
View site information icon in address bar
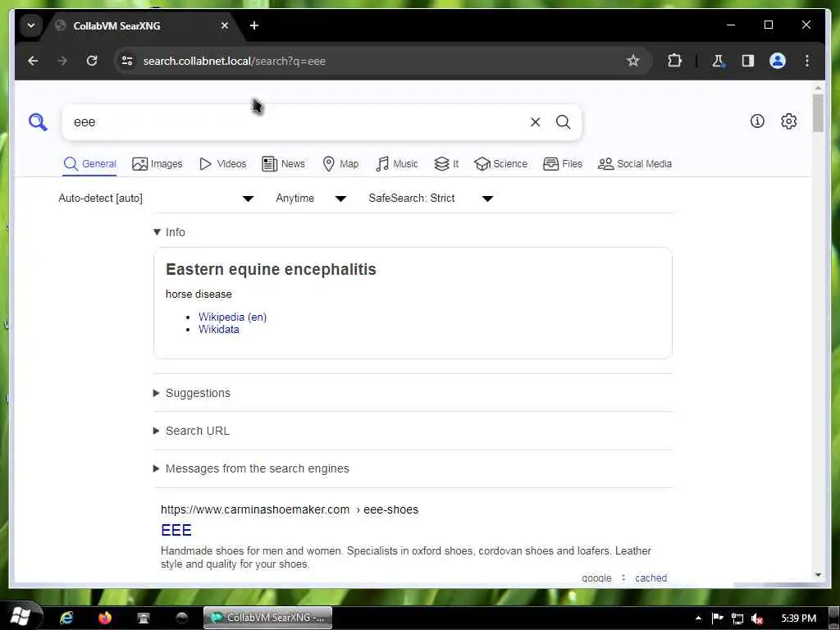pyautogui.click(x=127, y=61)
